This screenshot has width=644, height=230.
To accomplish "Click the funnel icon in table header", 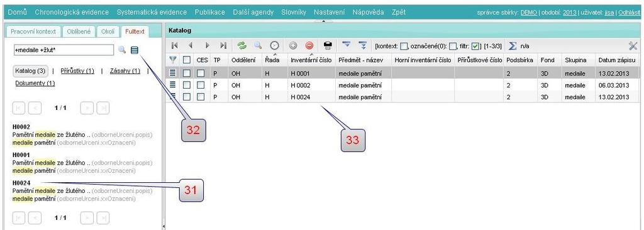I will tap(173, 60).
